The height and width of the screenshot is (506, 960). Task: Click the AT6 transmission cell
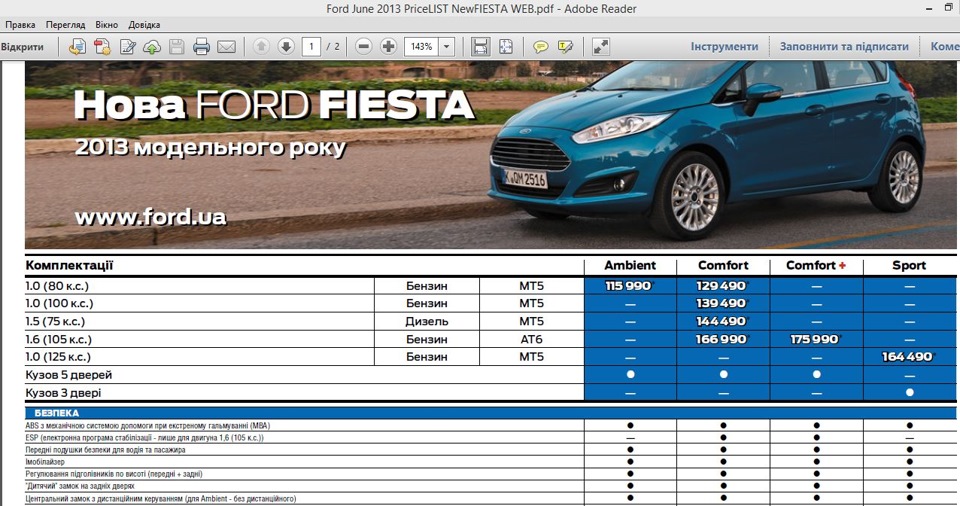[531, 339]
